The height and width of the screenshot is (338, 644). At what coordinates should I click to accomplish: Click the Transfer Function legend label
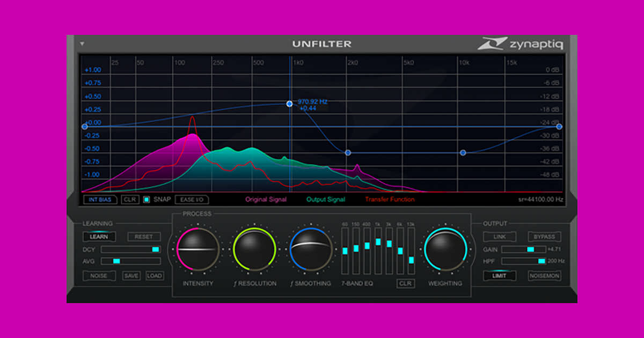390,200
